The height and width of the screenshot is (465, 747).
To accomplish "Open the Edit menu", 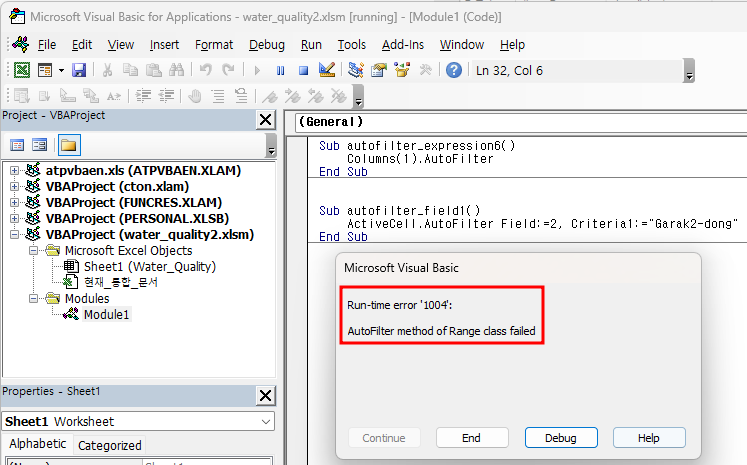I will (x=82, y=45).
